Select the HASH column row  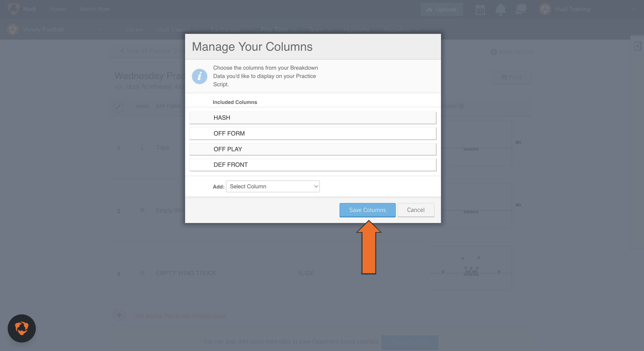click(x=313, y=118)
